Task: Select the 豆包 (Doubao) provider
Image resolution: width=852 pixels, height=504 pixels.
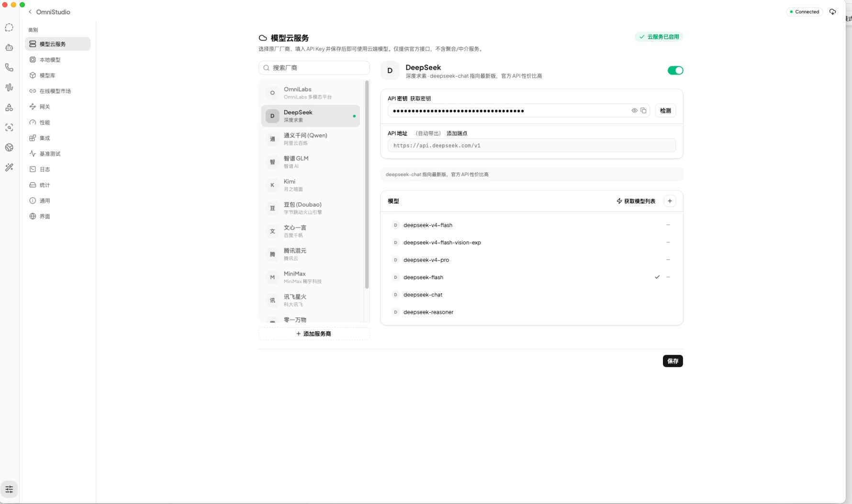Action: point(310,208)
